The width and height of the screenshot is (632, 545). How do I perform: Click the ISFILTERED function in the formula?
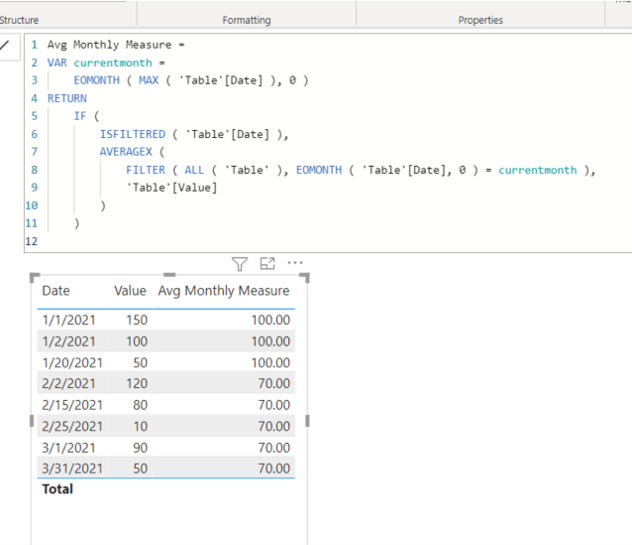coord(133,134)
